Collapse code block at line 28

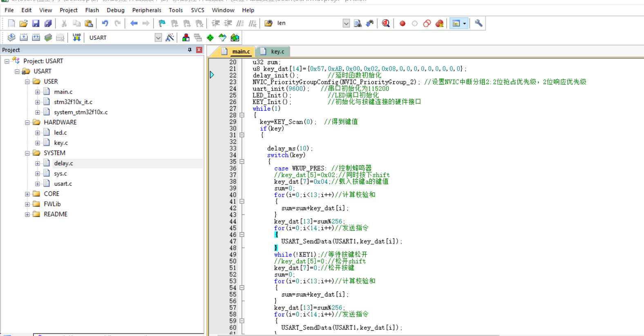point(242,115)
